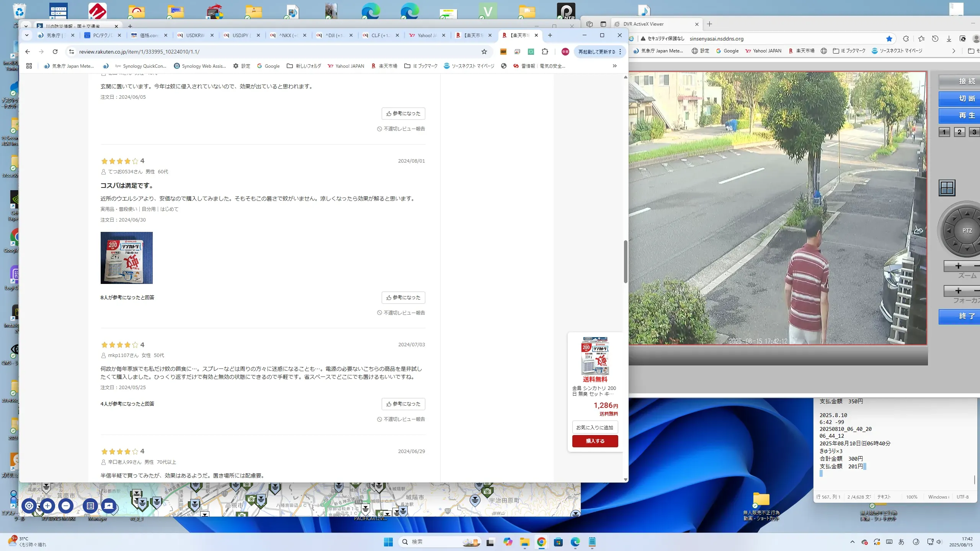Screen dimensions: 980x551
Task: Open 新しいフォルダ bookmark folder
Action: point(304,66)
